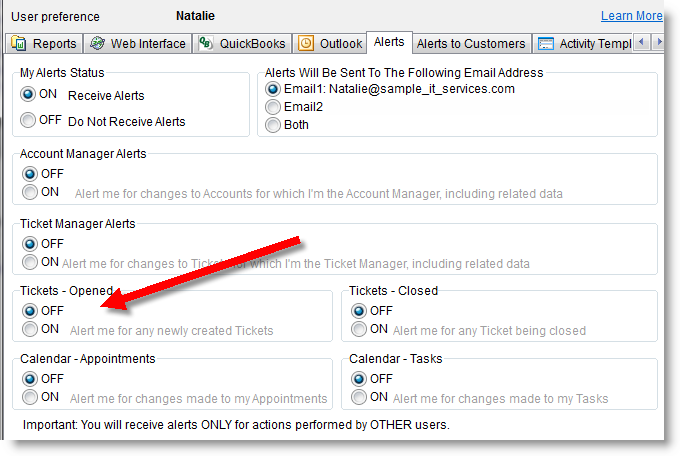
Task: Enable Calendar - Tasks ON option
Action: pyautogui.click(x=359, y=397)
